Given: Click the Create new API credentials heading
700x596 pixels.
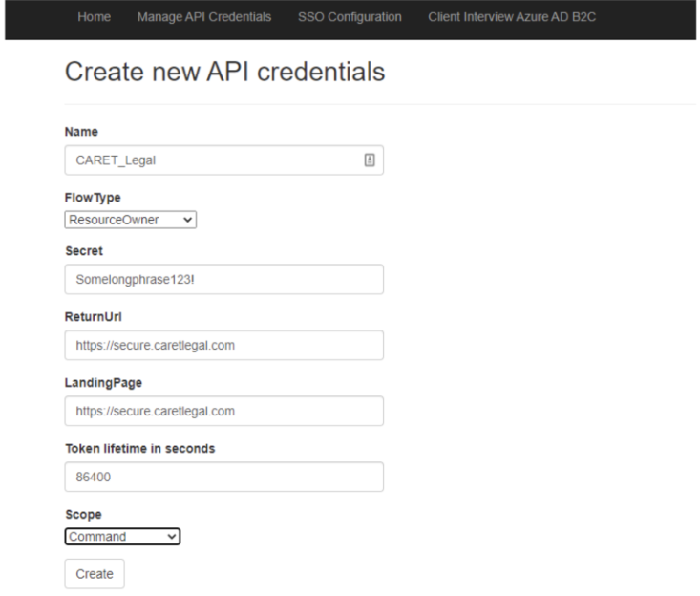Looking at the screenshot, I should pyautogui.click(x=225, y=72).
